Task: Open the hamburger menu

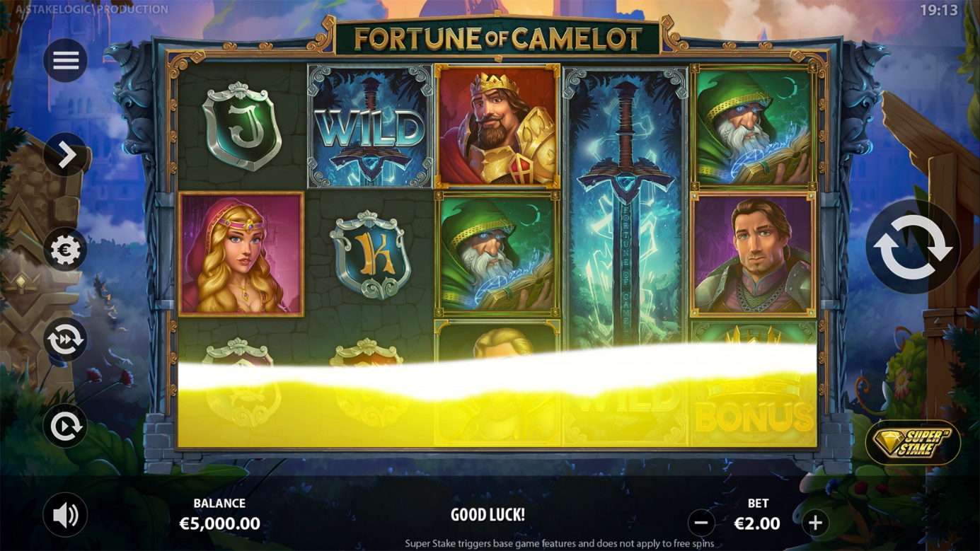Action: (x=65, y=60)
